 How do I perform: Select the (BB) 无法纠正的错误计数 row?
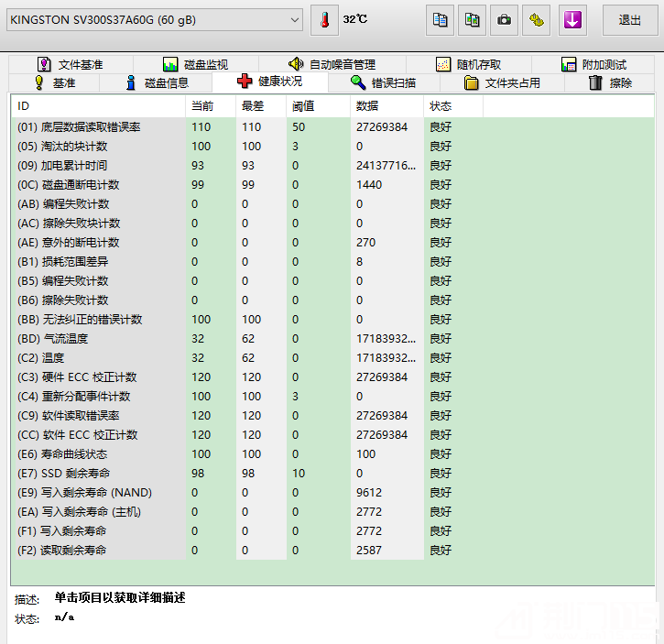[x=332, y=320]
